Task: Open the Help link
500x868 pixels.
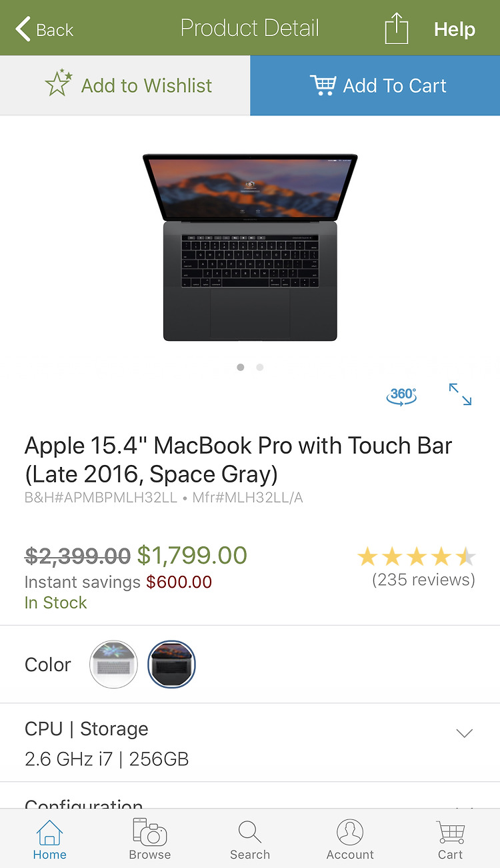Action: coord(455,29)
